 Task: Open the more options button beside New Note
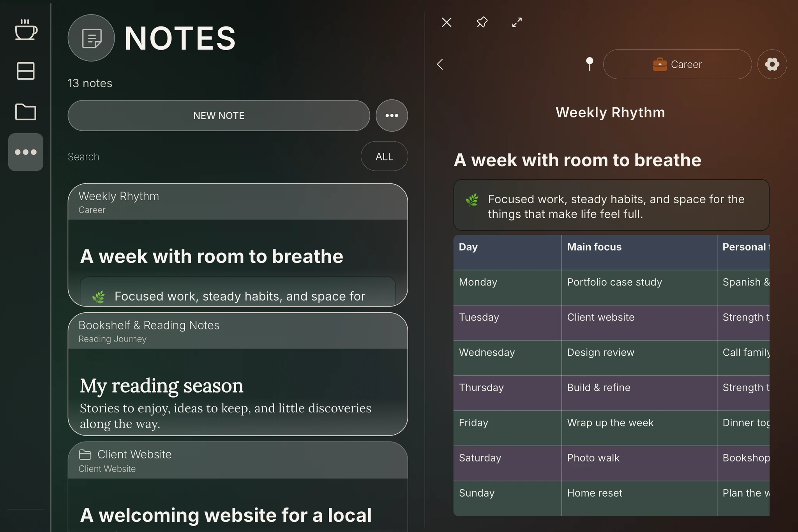tap(392, 115)
